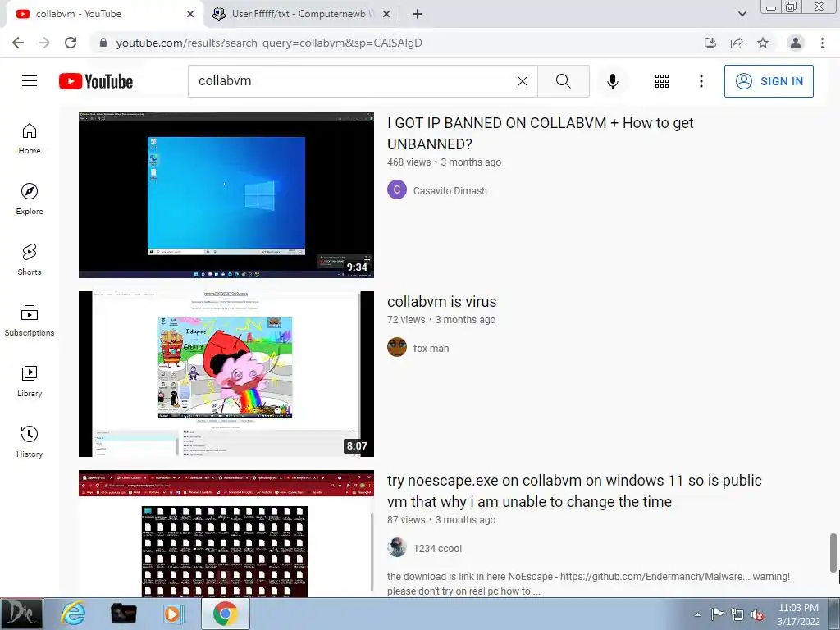Open the noescape.exe video thumbnail

tap(226, 533)
